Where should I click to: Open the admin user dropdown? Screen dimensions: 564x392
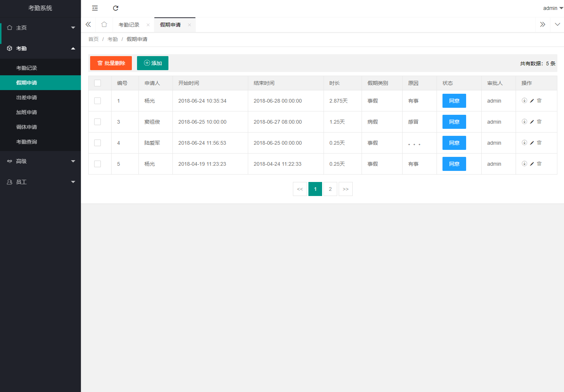553,8
